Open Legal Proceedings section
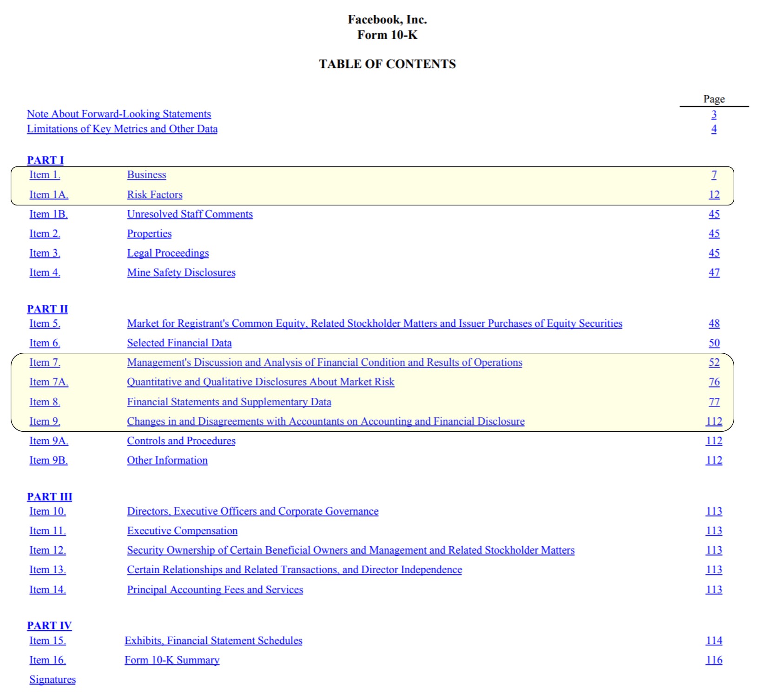 click(168, 253)
